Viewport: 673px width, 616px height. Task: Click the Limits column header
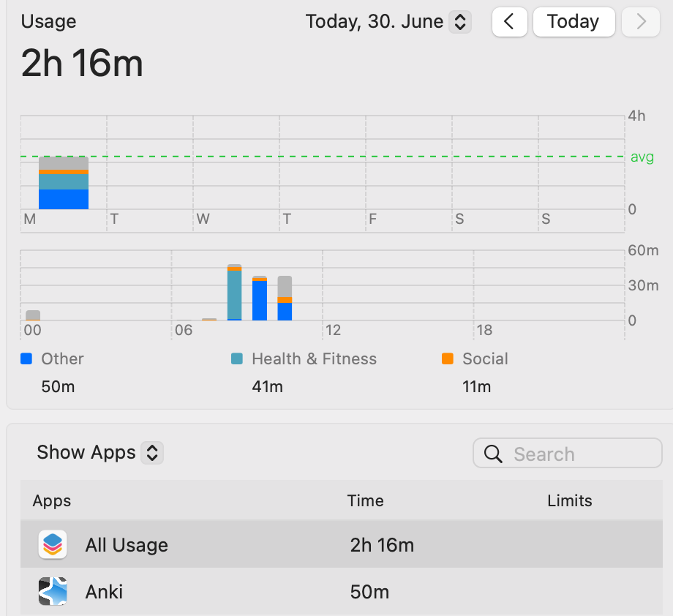570,500
